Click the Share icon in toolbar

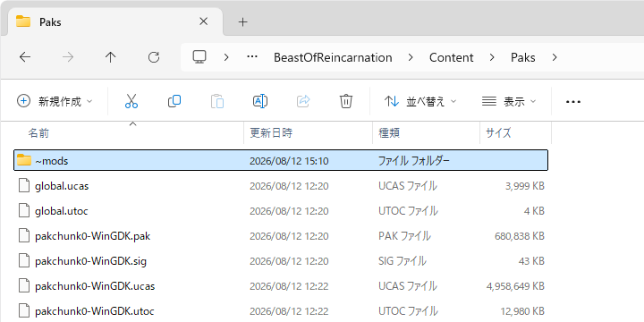point(303,101)
